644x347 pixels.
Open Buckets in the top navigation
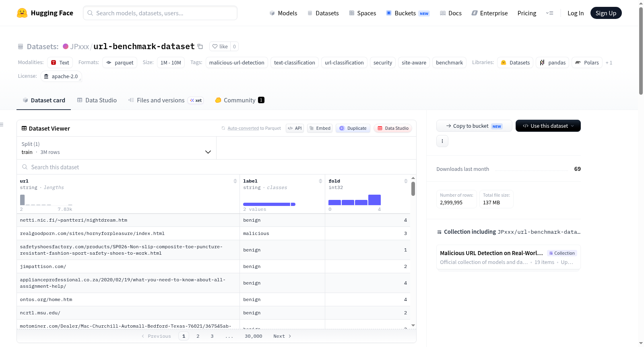point(408,13)
